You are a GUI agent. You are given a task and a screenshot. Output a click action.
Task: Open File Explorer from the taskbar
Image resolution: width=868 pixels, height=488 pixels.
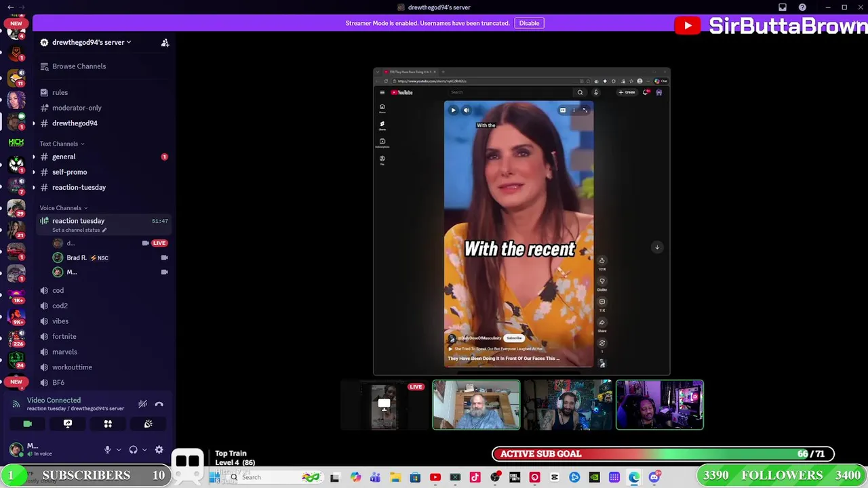395,478
